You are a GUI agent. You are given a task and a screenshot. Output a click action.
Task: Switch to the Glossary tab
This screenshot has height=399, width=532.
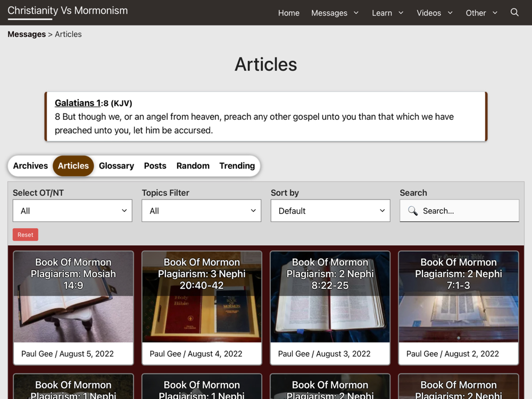117,165
